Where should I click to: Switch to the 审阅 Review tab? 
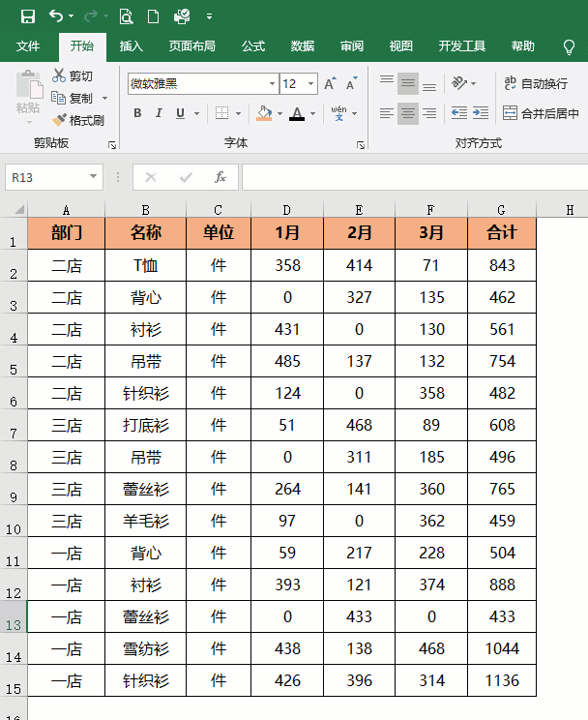[x=352, y=45]
